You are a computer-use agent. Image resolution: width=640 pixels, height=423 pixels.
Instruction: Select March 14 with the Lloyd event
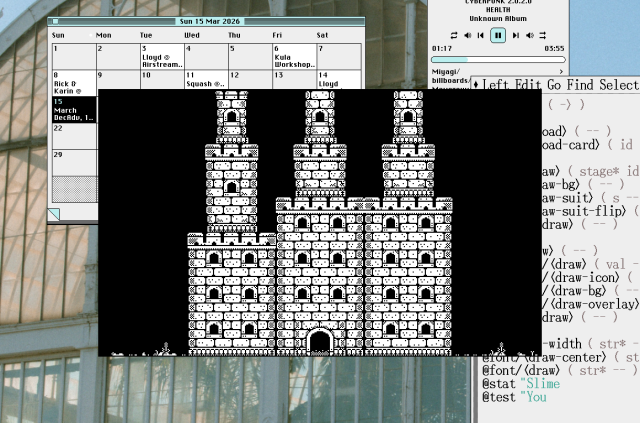click(339, 80)
